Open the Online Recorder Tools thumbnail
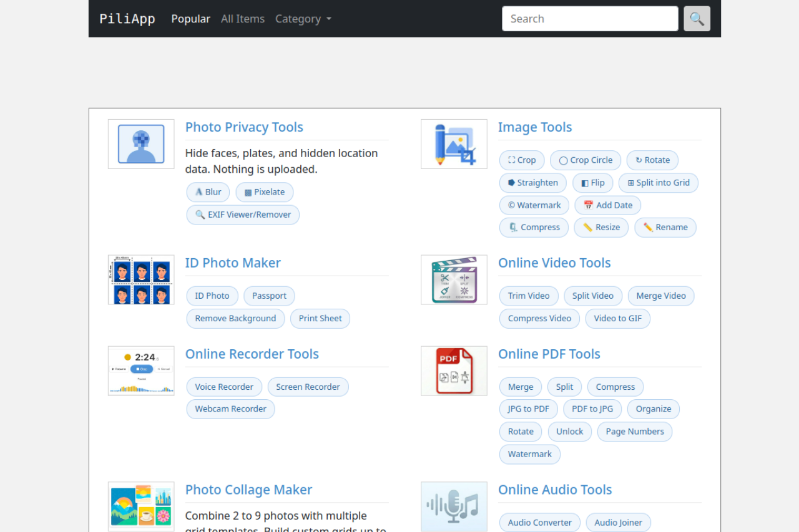The height and width of the screenshot is (532, 799). click(x=141, y=371)
